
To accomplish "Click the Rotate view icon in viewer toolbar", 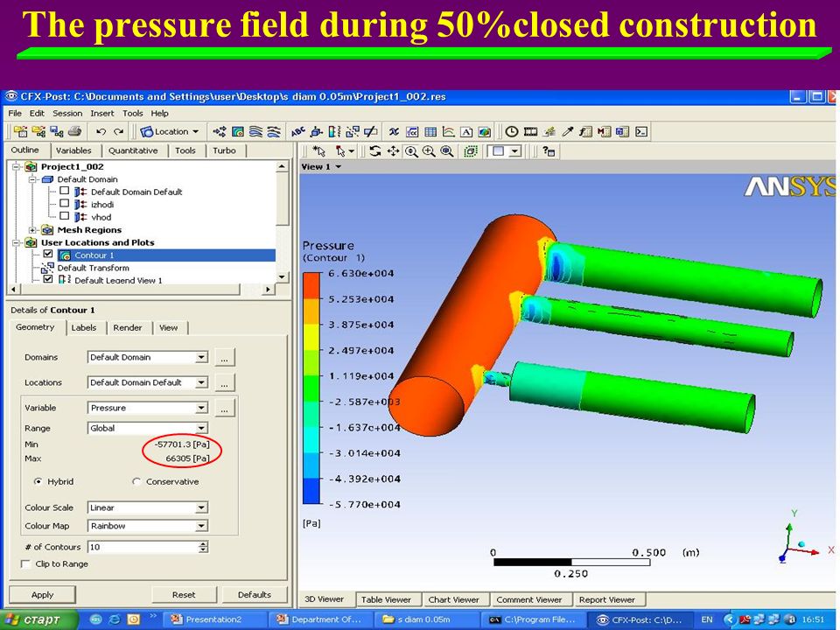I will coord(375,151).
